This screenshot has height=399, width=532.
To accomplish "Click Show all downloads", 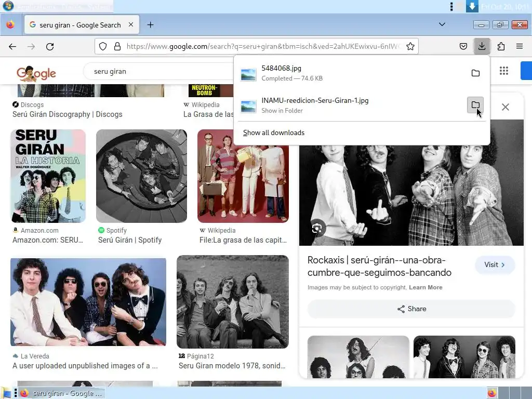I will click(x=273, y=132).
